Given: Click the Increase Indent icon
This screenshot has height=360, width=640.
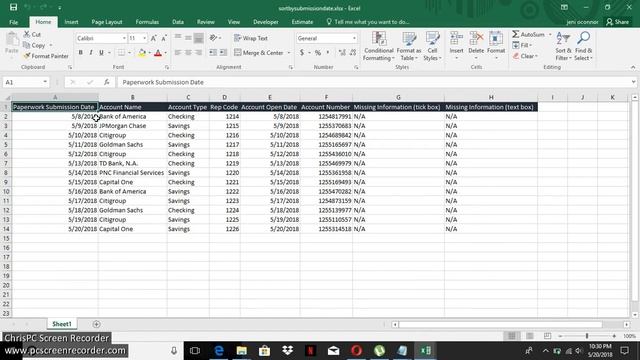Looking at the screenshot, I should pyautogui.click(x=223, y=53).
